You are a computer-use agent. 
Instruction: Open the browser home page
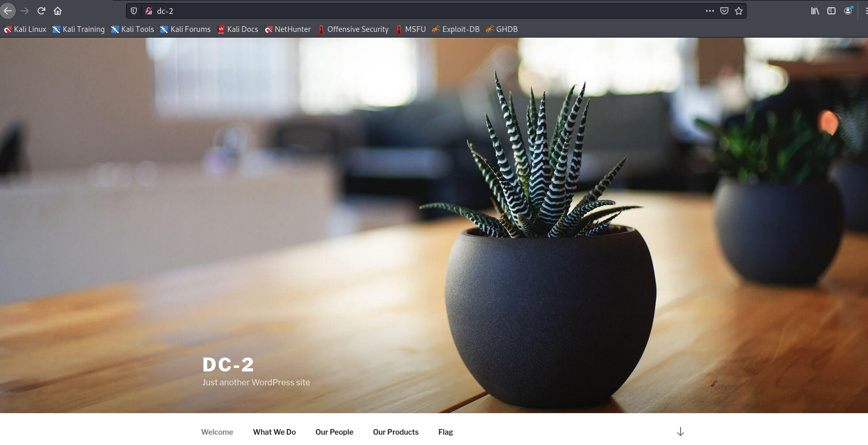pyautogui.click(x=58, y=11)
